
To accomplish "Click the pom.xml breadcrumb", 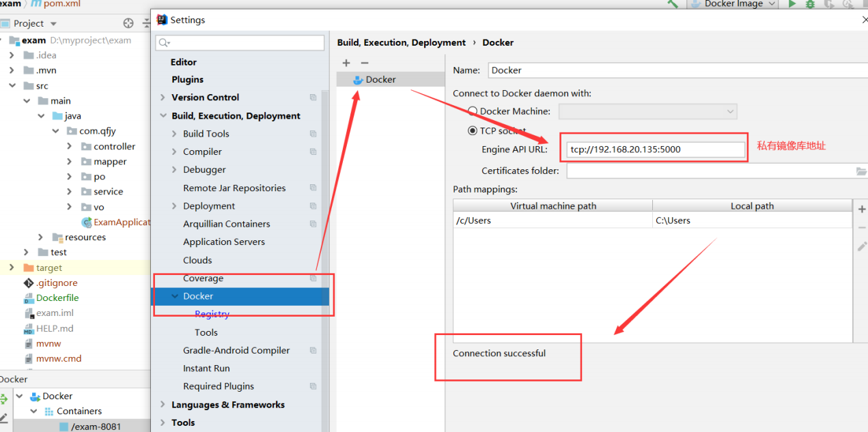I will click(x=55, y=3).
